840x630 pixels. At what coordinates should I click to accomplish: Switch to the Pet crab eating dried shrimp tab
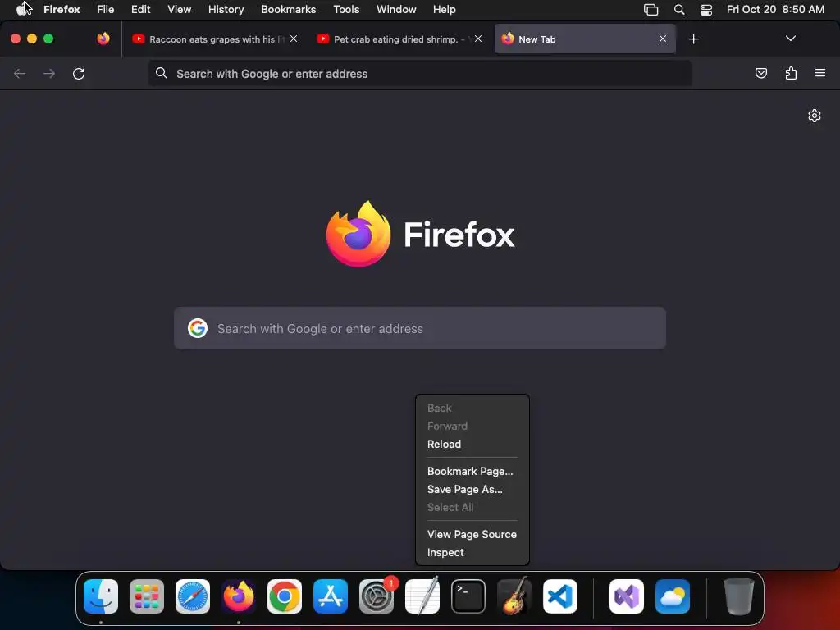click(x=400, y=39)
